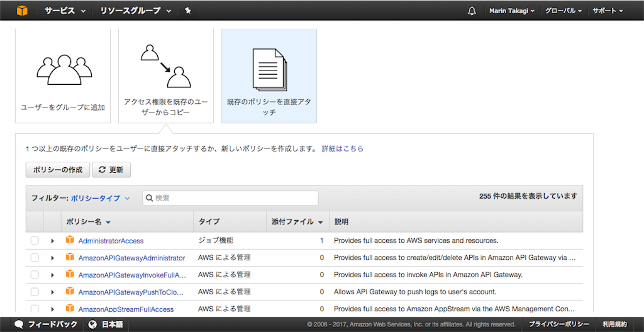Image resolution: width=644 pixels, height=332 pixels.
Task: Click the 更新 refresh button
Action: 111,170
